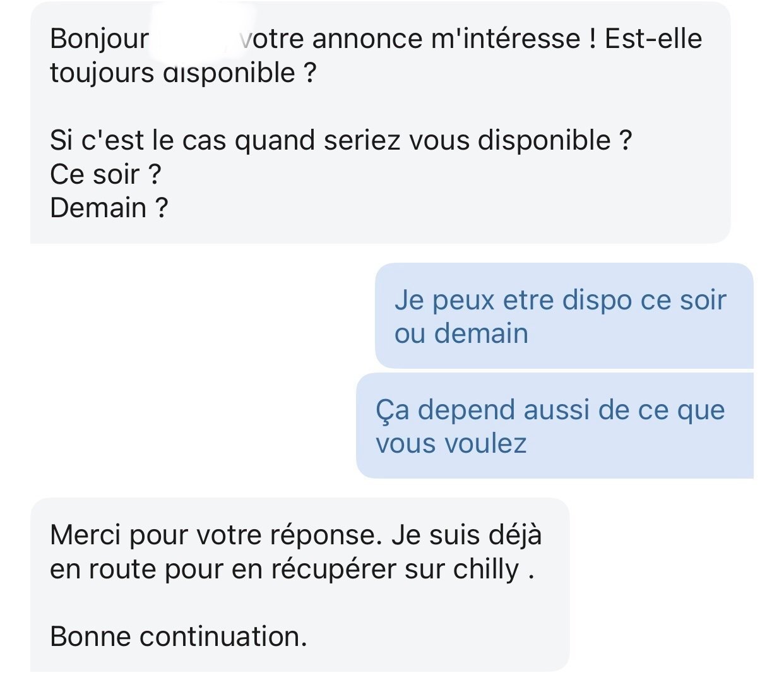Click the word "Merci" in last message
Screen dimensions: 784x699
85,535
